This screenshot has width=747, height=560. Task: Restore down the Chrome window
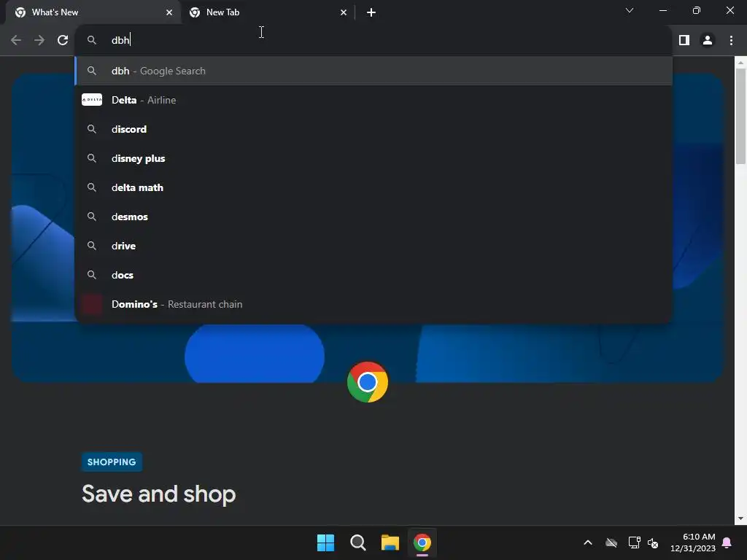(x=697, y=10)
